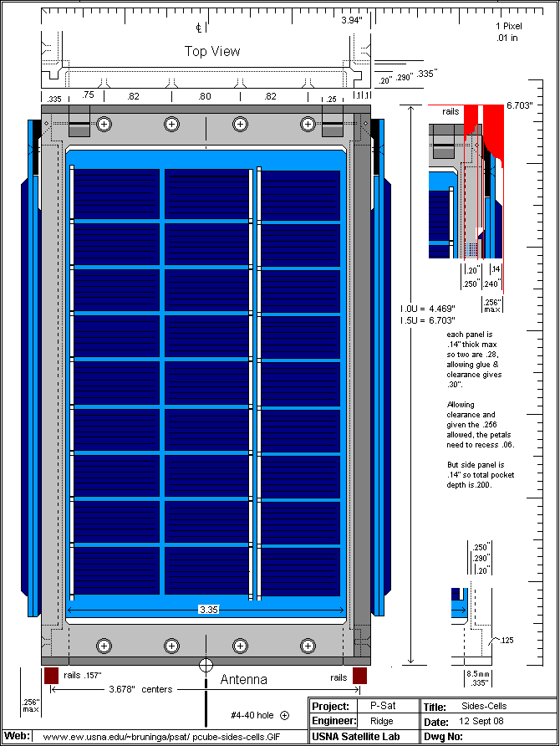Select the Engineer field showing Ridge
The image size is (560, 746).
coord(381,721)
